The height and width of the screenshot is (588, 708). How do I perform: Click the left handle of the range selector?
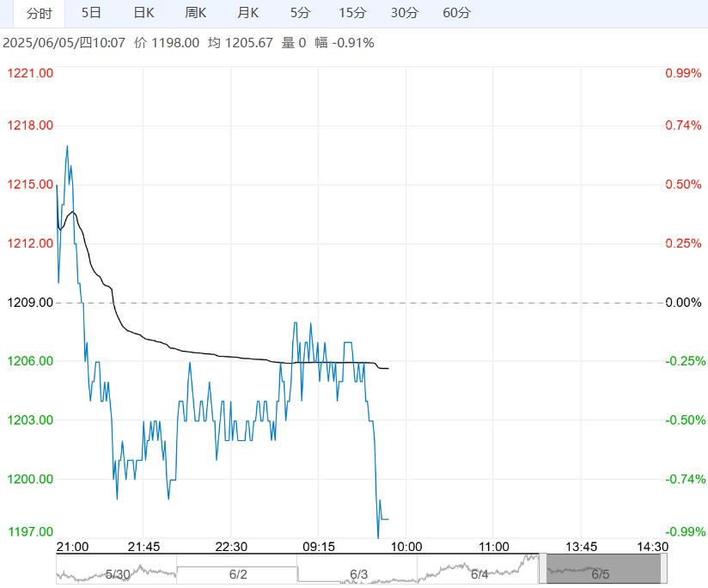point(542,569)
